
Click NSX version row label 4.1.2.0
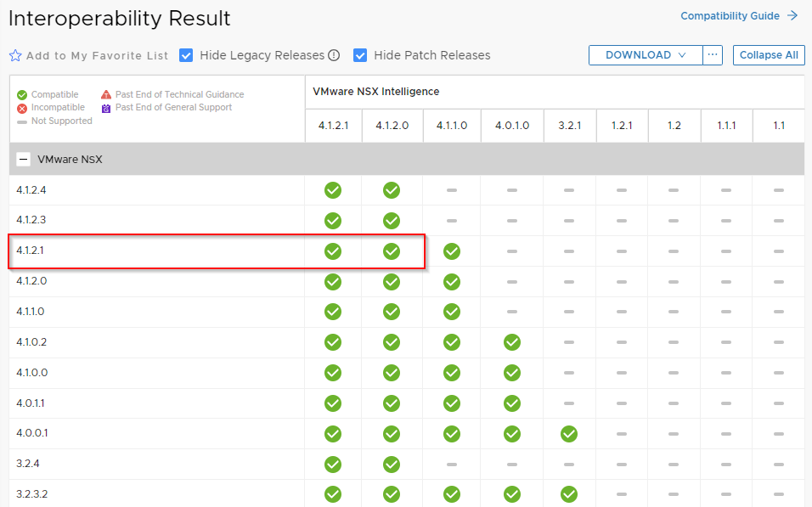[31, 281]
